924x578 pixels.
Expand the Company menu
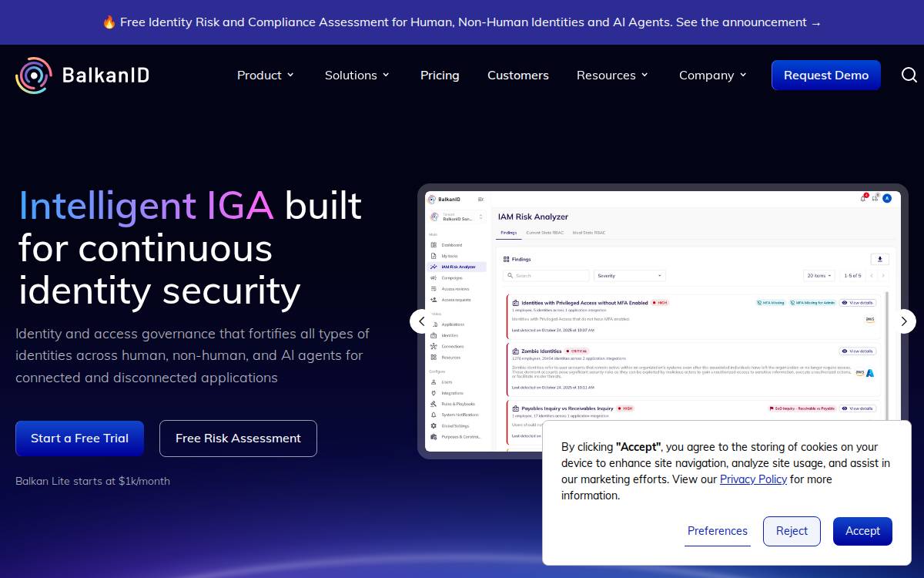pos(713,75)
